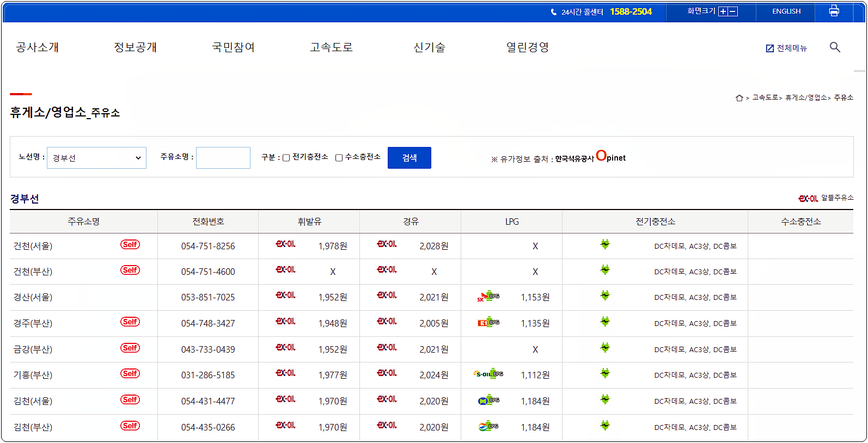Click charger types text in 김천(부산) row

tap(695, 427)
